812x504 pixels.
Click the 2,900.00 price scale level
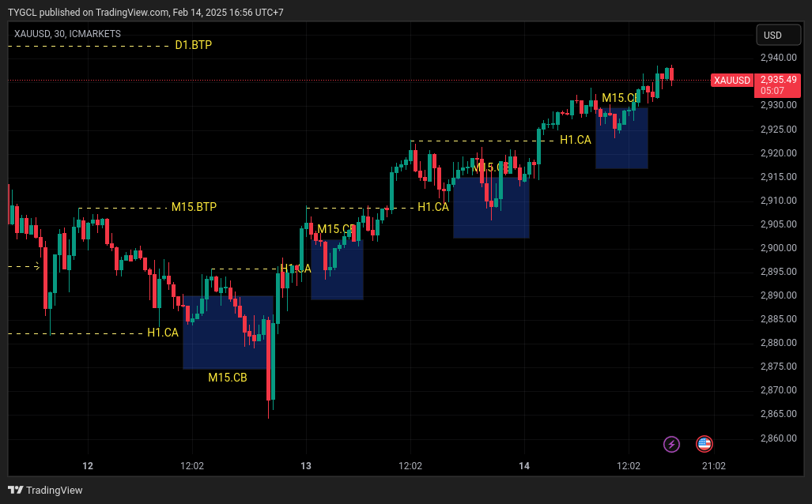(x=778, y=248)
